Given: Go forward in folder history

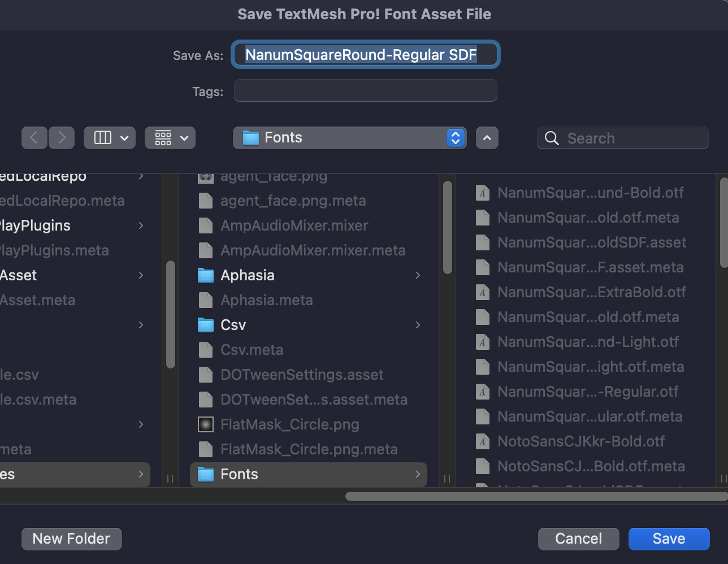Looking at the screenshot, I should (x=62, y=138).
